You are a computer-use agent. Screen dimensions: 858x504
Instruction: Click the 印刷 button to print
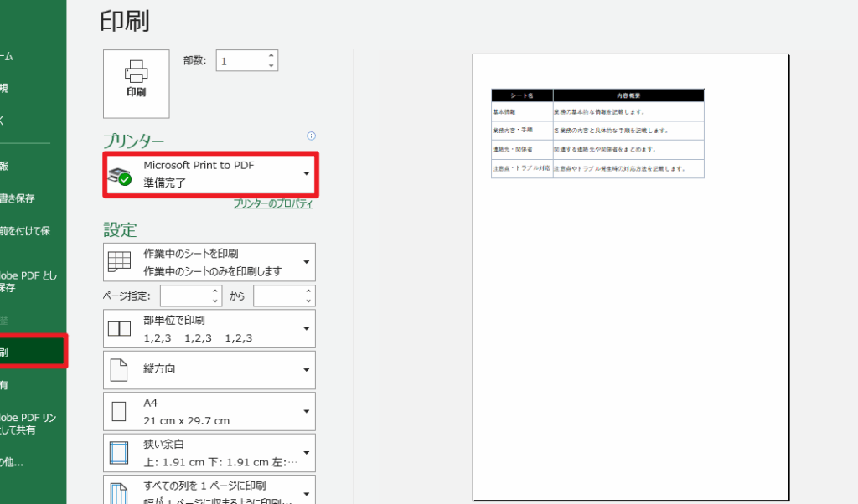136,84
